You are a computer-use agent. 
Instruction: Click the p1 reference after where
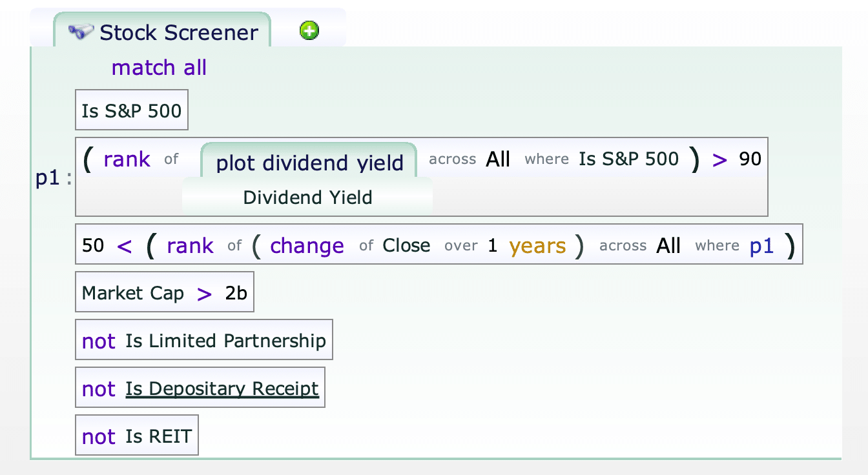click(761, 246)
